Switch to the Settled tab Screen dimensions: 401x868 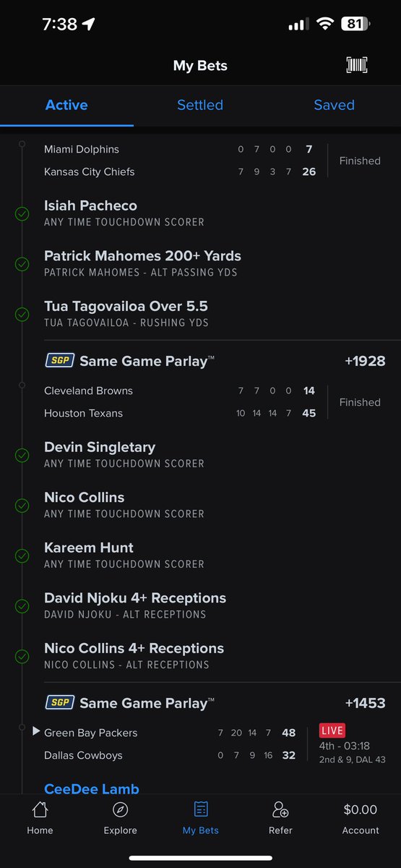pos(200,105)
